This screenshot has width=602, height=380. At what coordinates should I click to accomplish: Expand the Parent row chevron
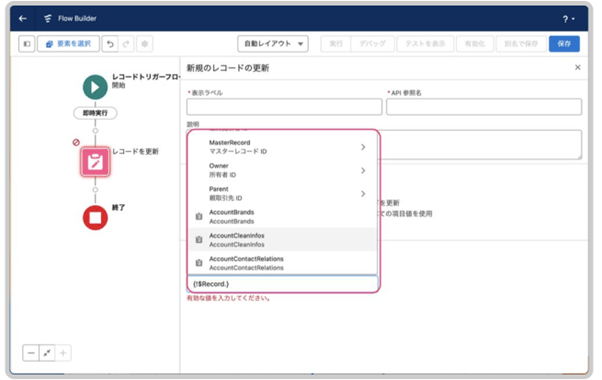click(363, 194)
